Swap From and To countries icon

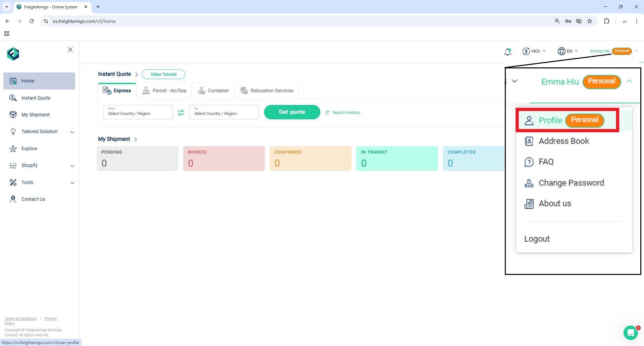(x=181, y=113)
